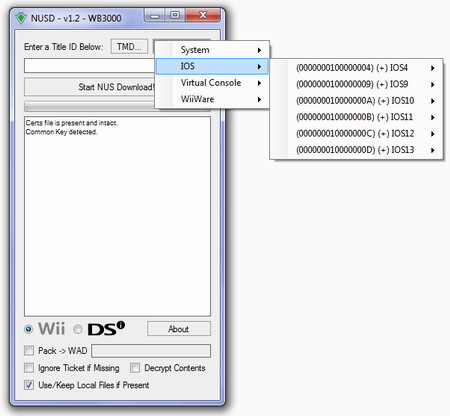Expand the Virtual Console arrow
Viewport: 450px width, 416px height.
point(259,83)
